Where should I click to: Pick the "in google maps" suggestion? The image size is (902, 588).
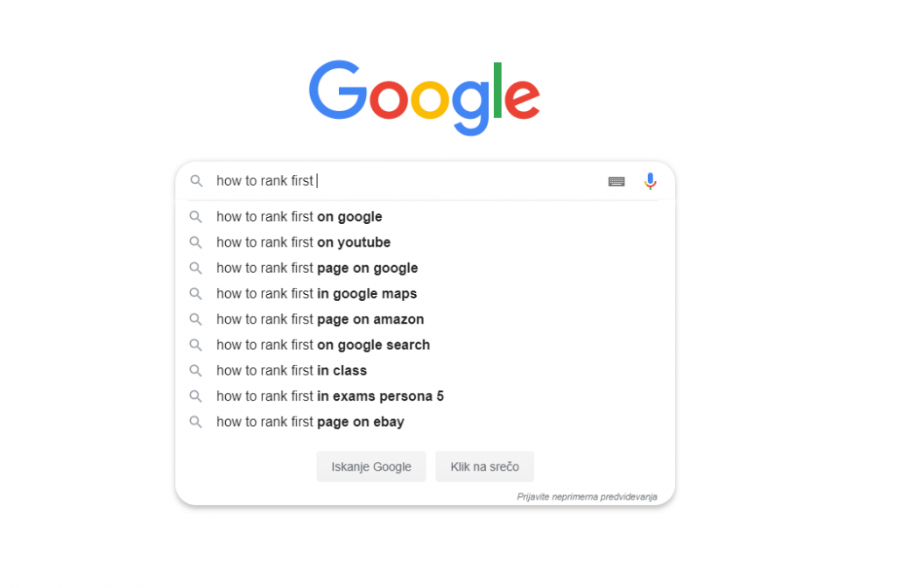pyautogui.click(x=316, y=294)
